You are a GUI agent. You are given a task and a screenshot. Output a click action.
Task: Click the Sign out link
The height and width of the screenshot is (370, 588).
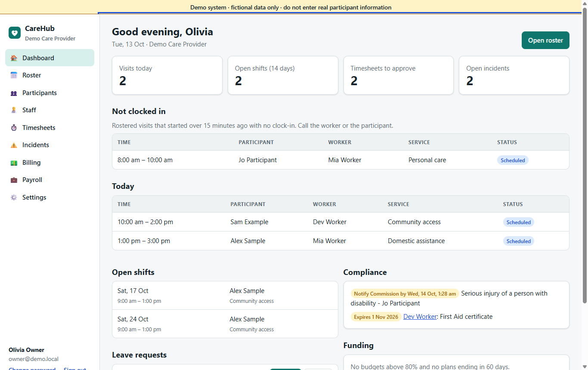coord(75,369)
